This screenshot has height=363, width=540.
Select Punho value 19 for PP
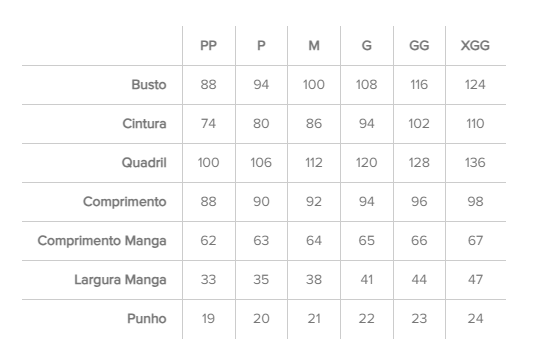click(208, 318)
